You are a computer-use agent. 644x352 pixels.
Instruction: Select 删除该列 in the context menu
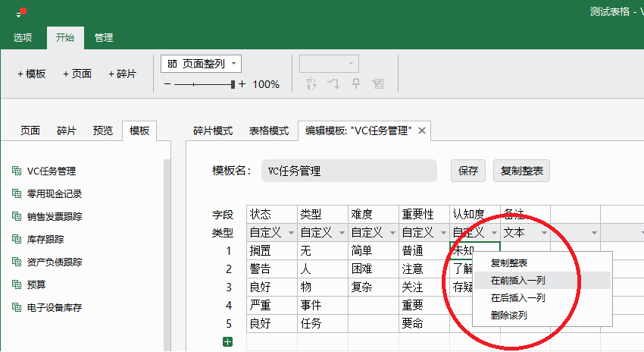508,315
